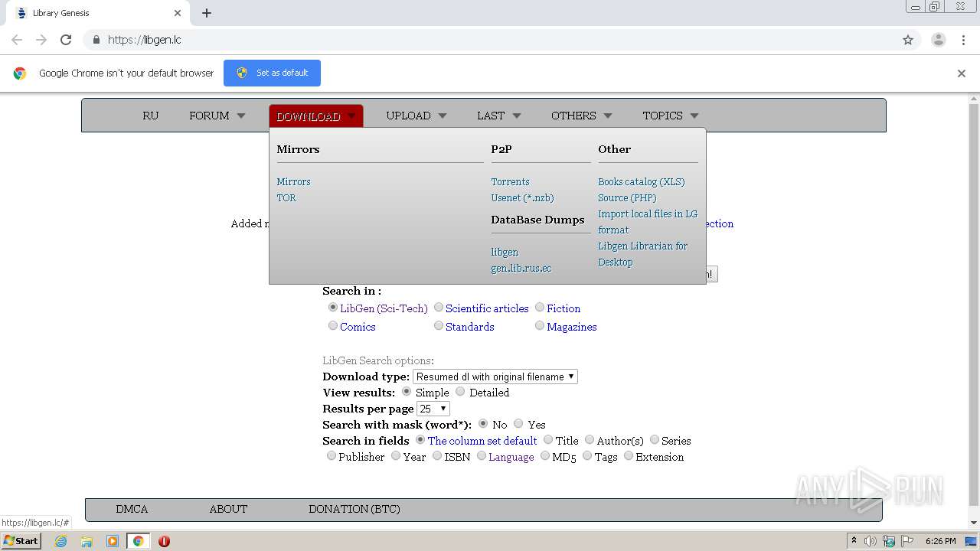This screenshot has height=551, width=980.
Task: Click the browser forward arrow
Action: 41,40
